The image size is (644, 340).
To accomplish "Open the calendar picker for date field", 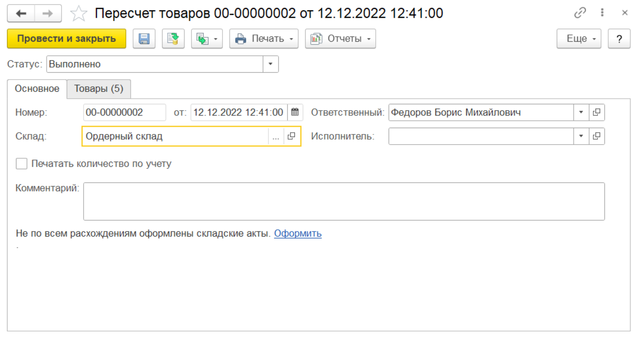I will pyautogui.click(x=295, y=112).
